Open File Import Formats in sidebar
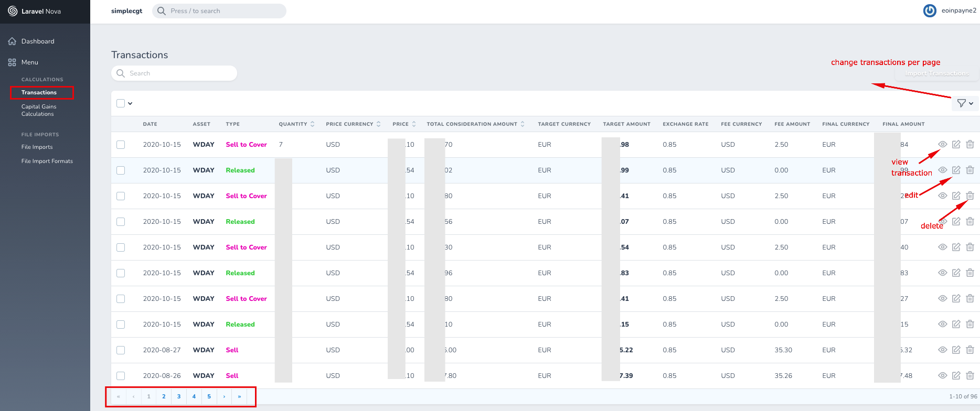Viewport: 980px width, 411px height. 47,161
